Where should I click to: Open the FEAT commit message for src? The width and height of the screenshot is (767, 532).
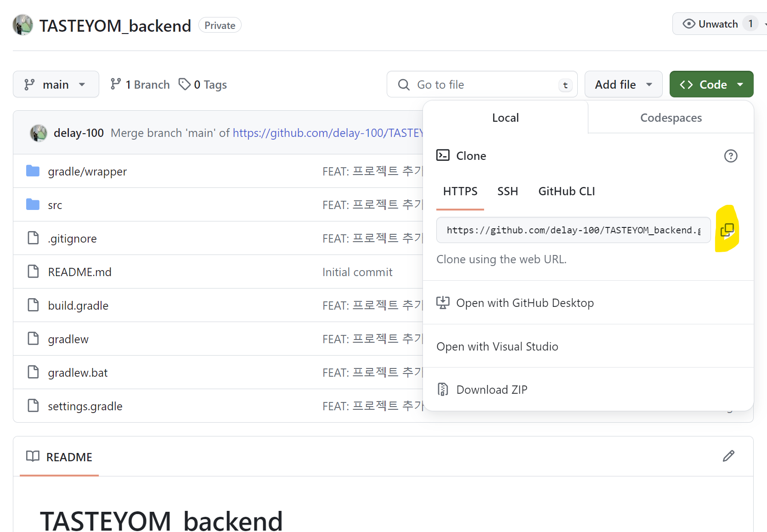coord(372,204)
